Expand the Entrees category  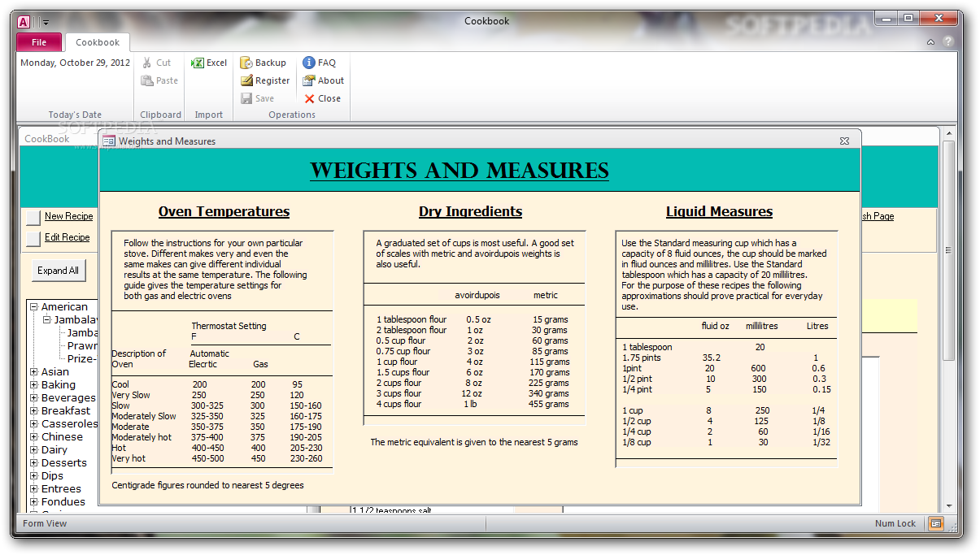[34, 489]
